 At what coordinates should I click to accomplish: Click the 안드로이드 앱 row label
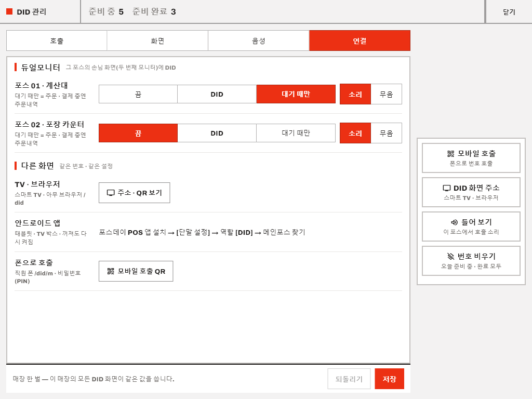(x=37, y=223)
